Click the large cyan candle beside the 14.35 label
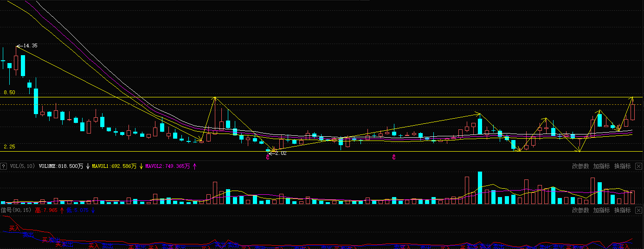 (x=23, y=66)
